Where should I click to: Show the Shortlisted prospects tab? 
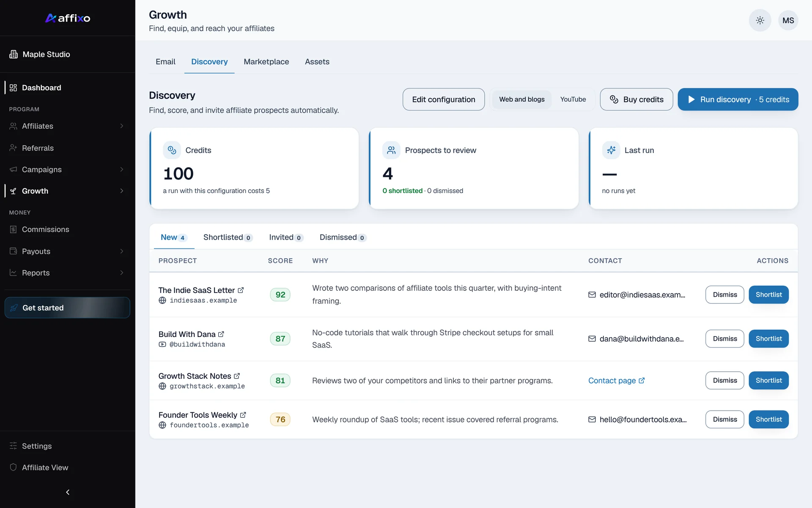pos(228,237)
